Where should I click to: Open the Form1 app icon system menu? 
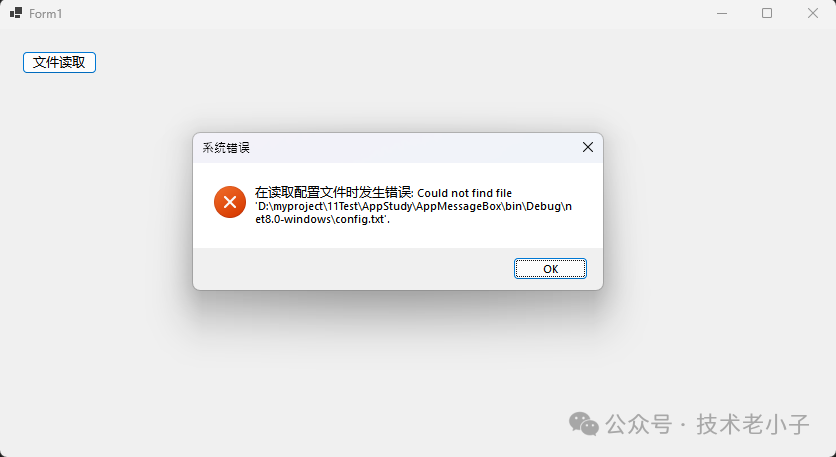coord(16,13)
